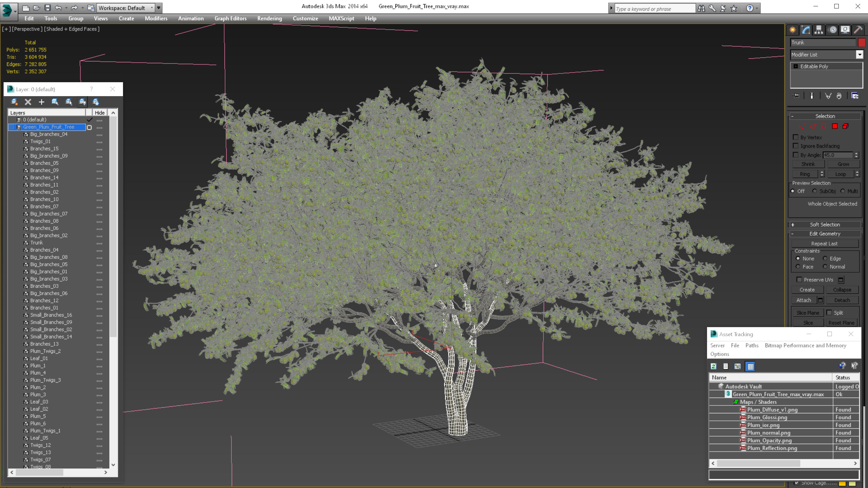Click Remove modifier from stack icon
The image size is (868, 488).
(x=839, y=96)
